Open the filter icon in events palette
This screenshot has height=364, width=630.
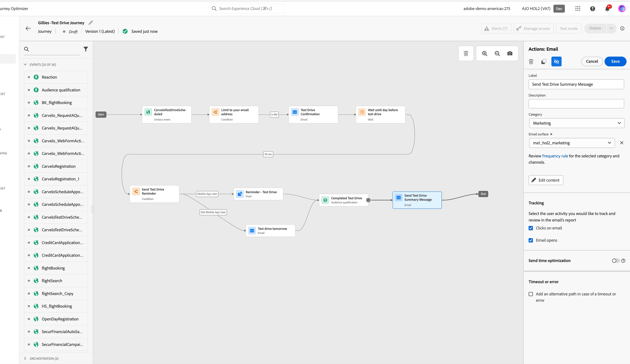click(x=86, y=49)
